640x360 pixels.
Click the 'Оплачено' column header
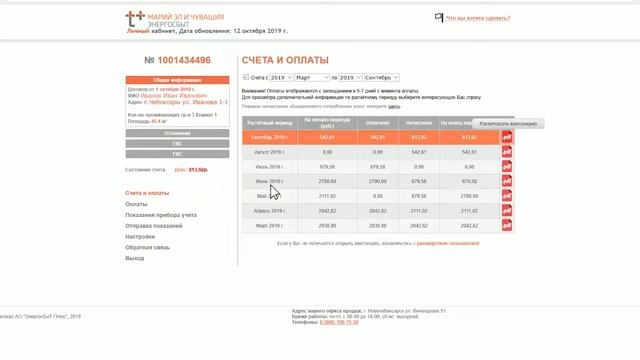click(x=378, y=123)
